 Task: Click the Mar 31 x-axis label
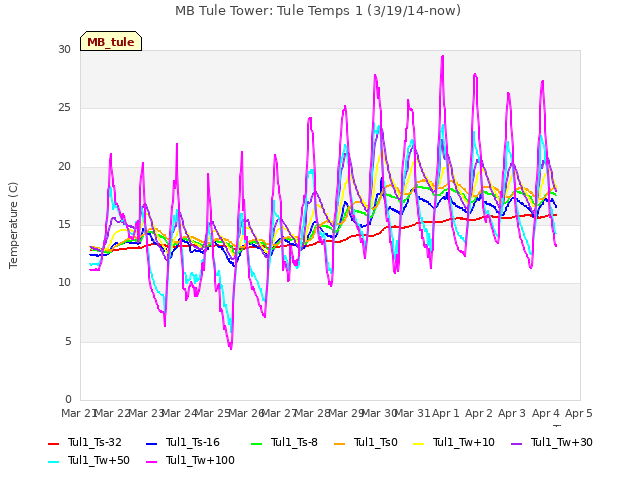pos(413,413)
